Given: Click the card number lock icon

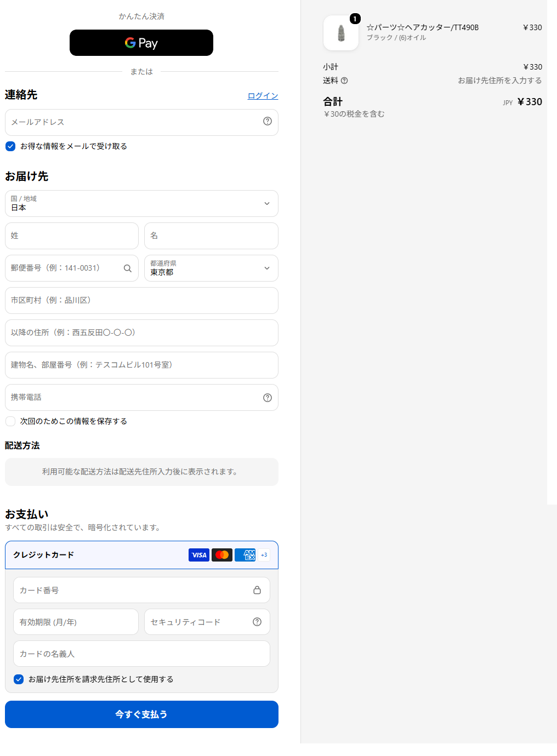Looking at the screenshot, I should point(257,590).
